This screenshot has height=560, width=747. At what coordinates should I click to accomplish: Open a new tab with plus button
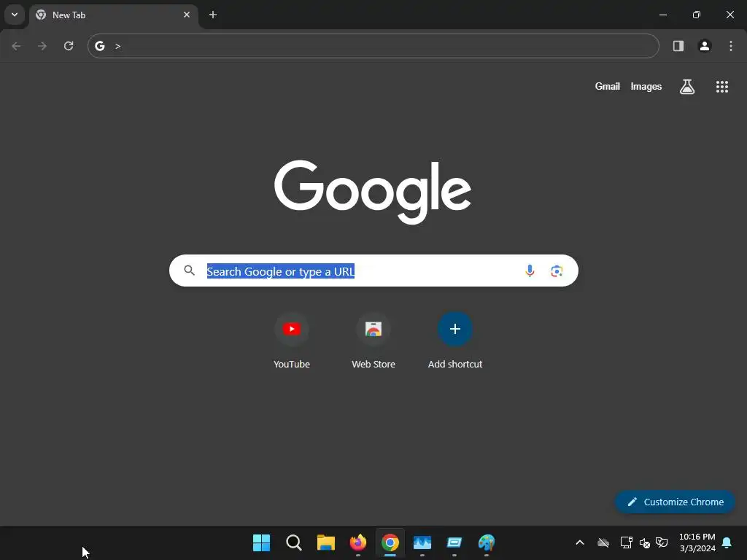click(213, 15)
